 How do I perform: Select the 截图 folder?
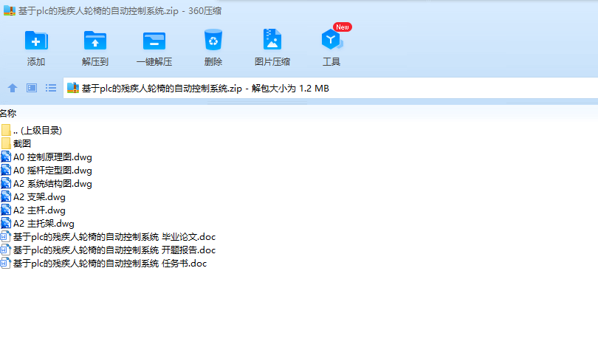pyautogui.click(x=16, y=144)
